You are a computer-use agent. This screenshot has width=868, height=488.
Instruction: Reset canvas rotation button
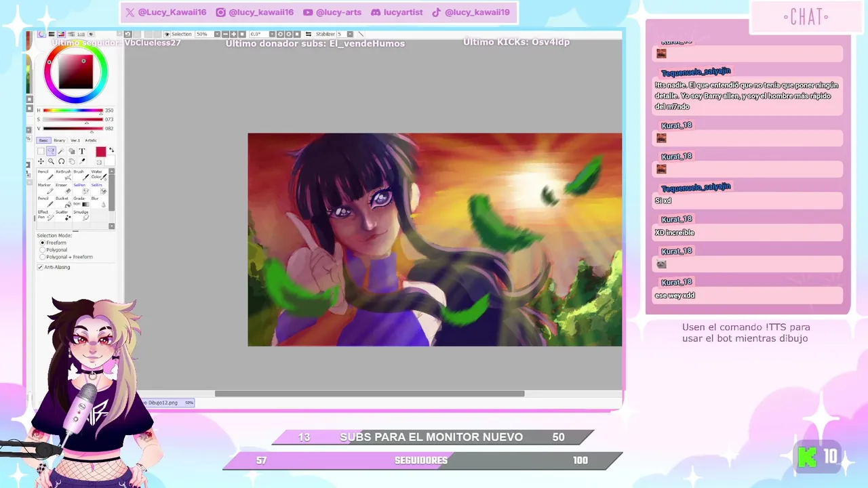(297, 34)
